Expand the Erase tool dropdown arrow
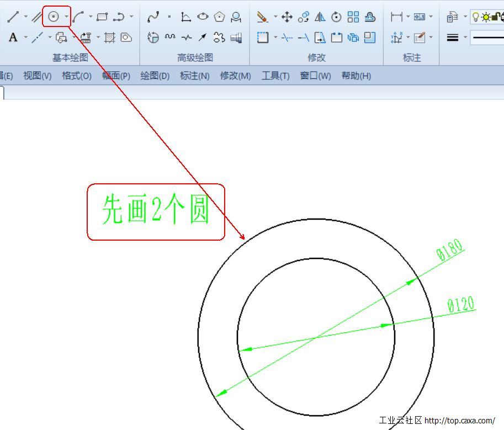This screenshot has width=504, height=430. [275, 16]
